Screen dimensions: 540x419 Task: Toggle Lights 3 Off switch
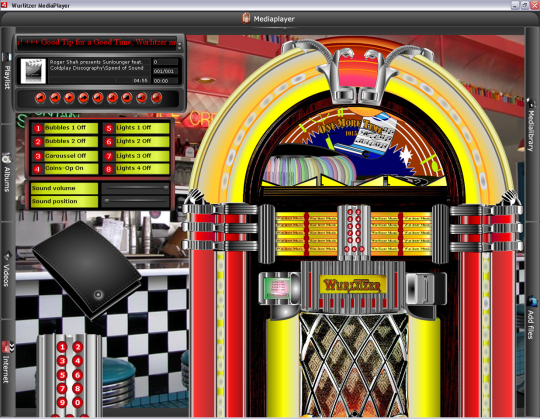coord(137,156)
